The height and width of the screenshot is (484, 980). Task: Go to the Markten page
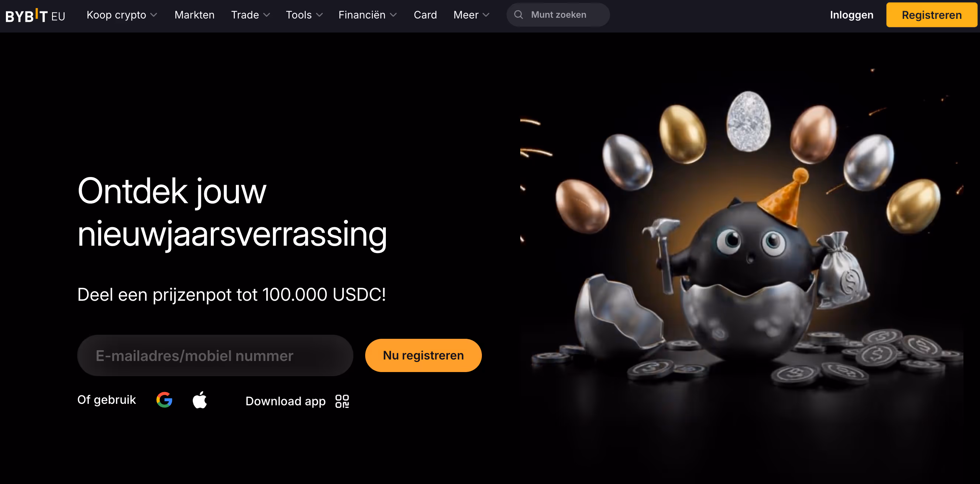point(194,15)
